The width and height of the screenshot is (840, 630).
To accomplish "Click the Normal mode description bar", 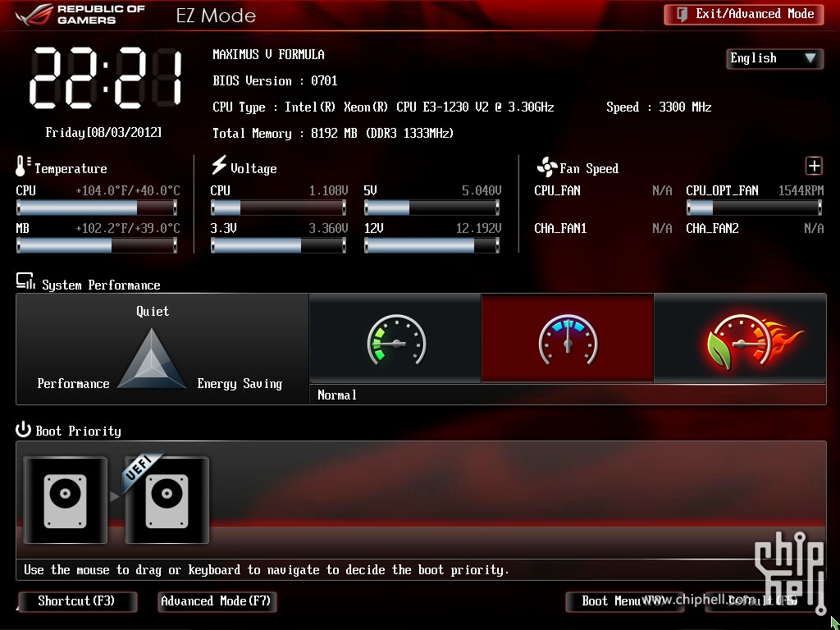I will (568, 395).
